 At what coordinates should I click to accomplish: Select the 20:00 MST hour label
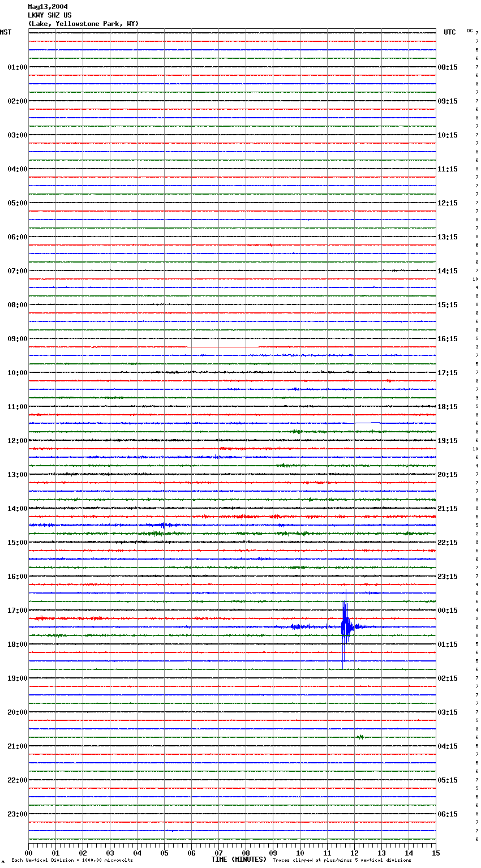(x=18, y=712)
